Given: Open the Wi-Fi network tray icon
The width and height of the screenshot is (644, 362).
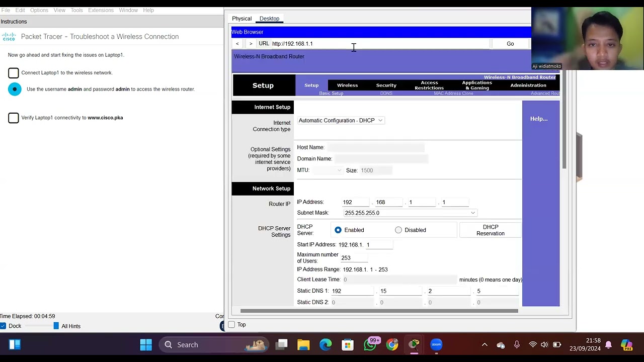Looking at the screenshot, I should (x=533, y=345).
